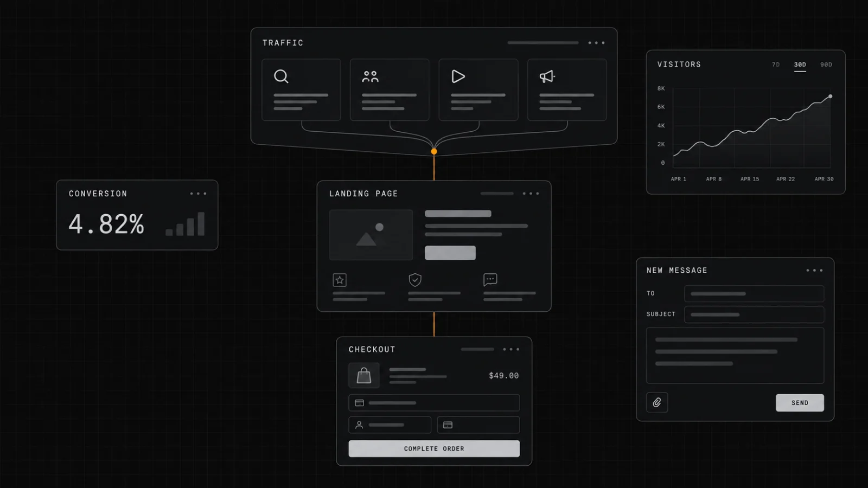This screenshot has width=868, height=488.
Task: Click the Complete Order button
Action: 434,448
